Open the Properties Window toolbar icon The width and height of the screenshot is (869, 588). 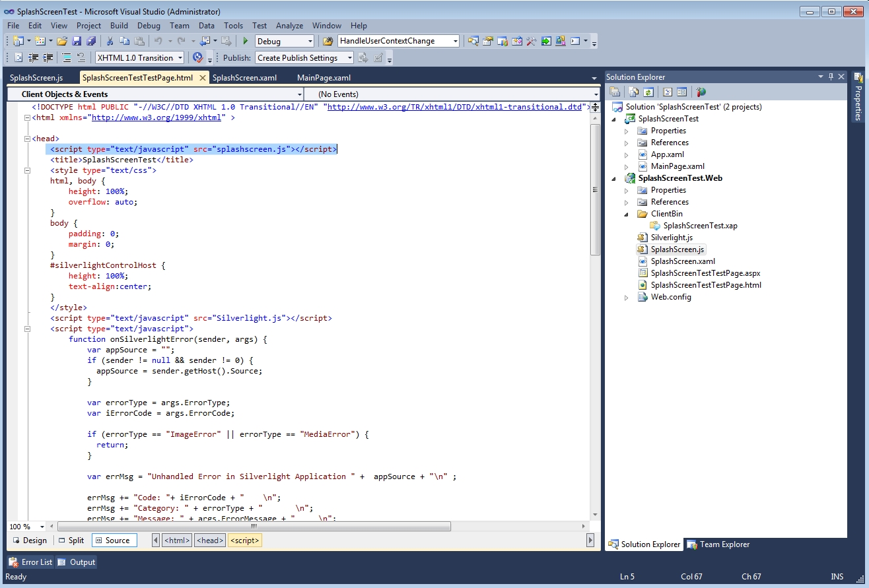click(488, 41)
